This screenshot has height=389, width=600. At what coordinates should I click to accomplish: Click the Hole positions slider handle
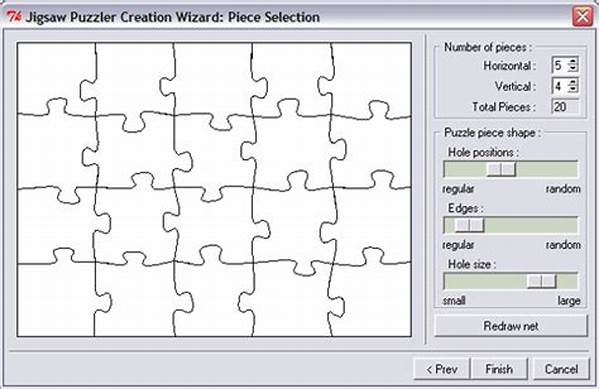tap(501, 169)
